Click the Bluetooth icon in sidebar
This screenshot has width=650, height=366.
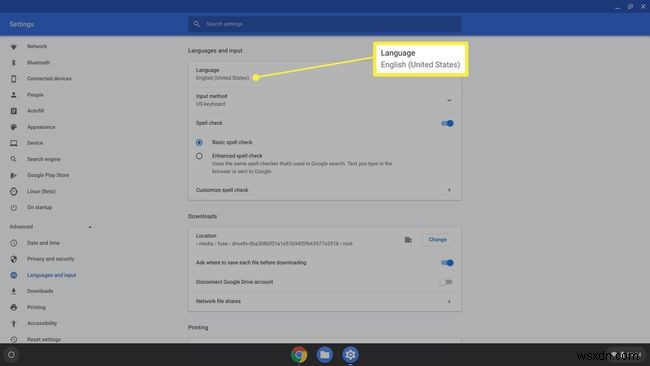(14, 63)
